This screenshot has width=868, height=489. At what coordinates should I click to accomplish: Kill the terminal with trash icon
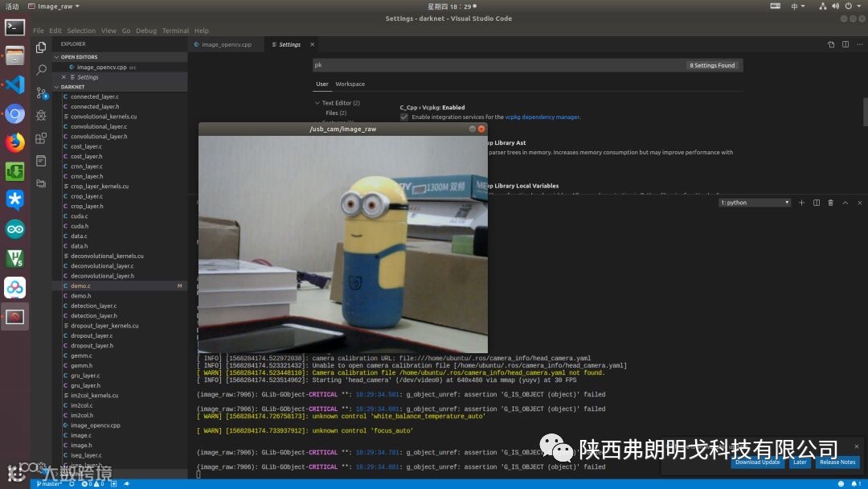[830, 203]
